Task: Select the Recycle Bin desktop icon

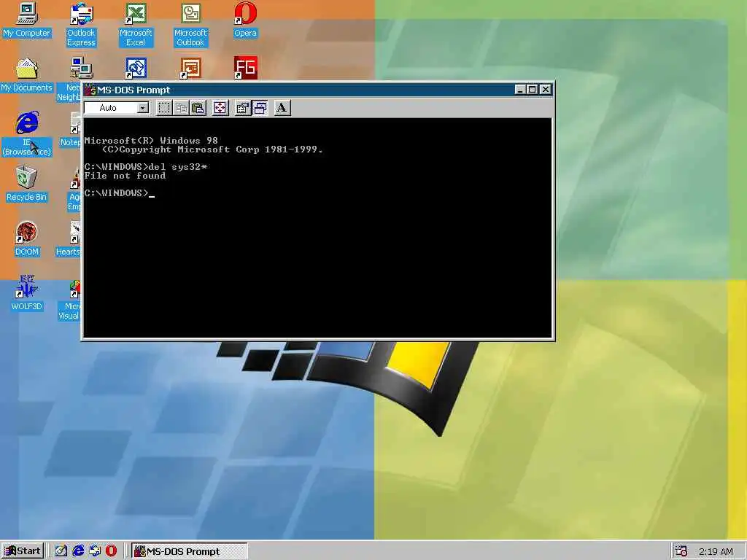Action: 27,184
